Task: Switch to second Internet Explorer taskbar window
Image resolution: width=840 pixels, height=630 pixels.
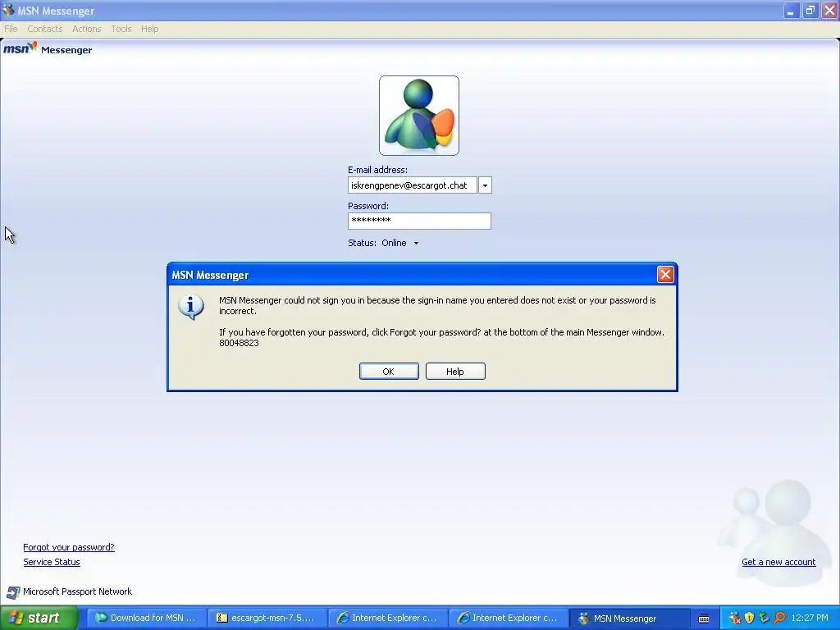Action: [508, 619]
